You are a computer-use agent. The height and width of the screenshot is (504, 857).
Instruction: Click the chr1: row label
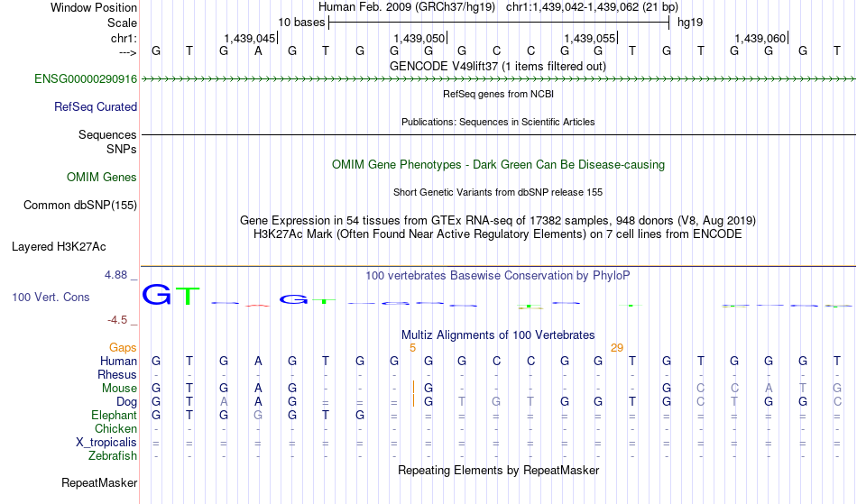[124, 38]
